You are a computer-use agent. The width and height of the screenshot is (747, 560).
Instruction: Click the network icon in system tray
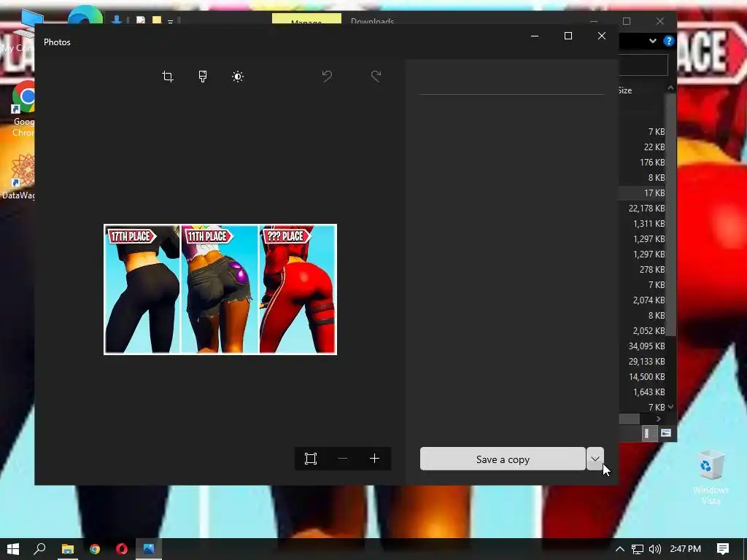(638, 549)
